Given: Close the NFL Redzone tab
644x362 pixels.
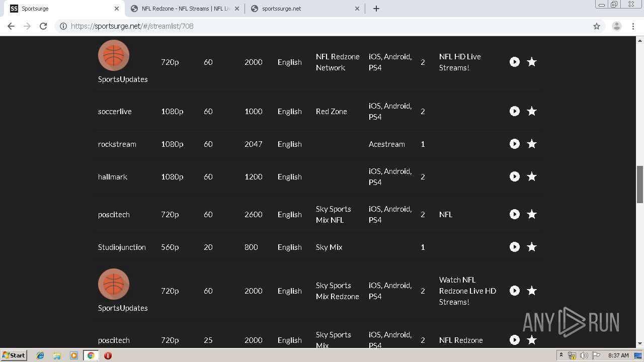Looking at the screenshot, I should pos(237,9).
